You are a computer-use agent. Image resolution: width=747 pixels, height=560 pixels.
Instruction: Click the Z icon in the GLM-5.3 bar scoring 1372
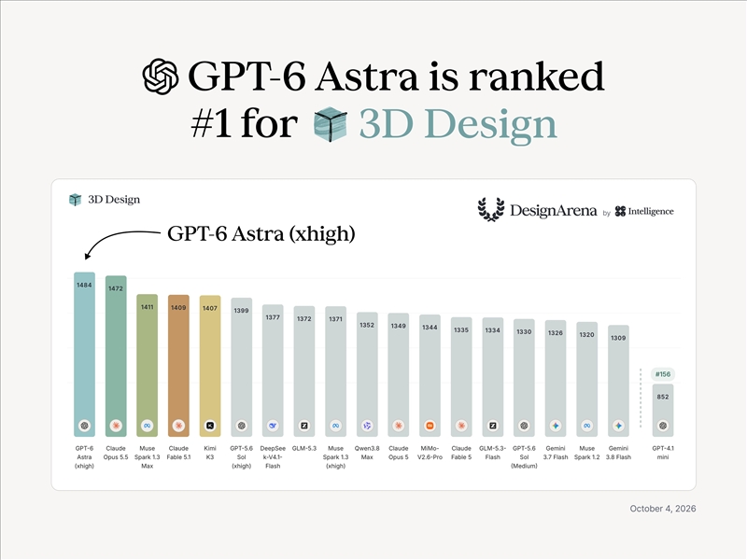pyautogui.click(x=304, y=426)
